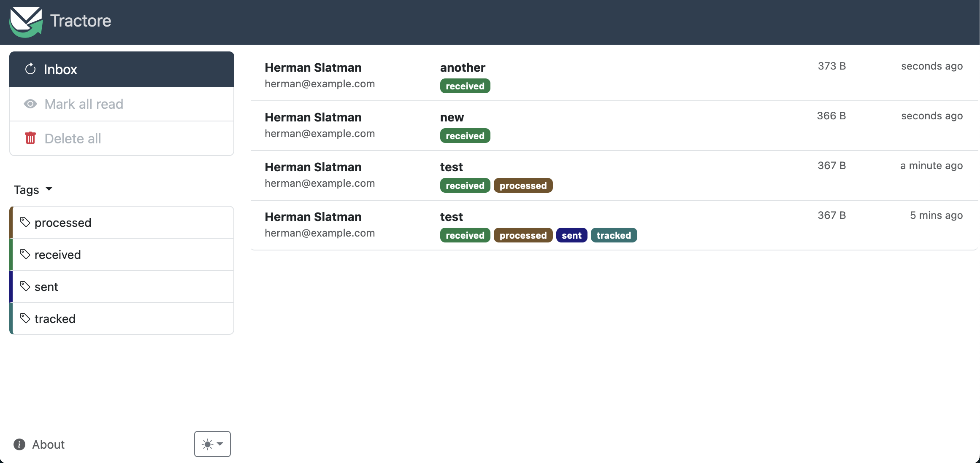Click the About info icon
Screen dimensions: 980x463
(x=19, y=444)
